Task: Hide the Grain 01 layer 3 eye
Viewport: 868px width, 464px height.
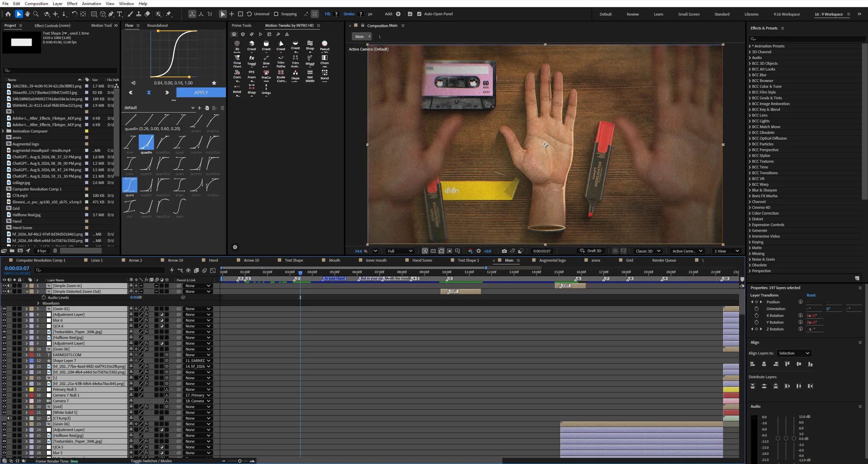Action: tap(4, 309)
